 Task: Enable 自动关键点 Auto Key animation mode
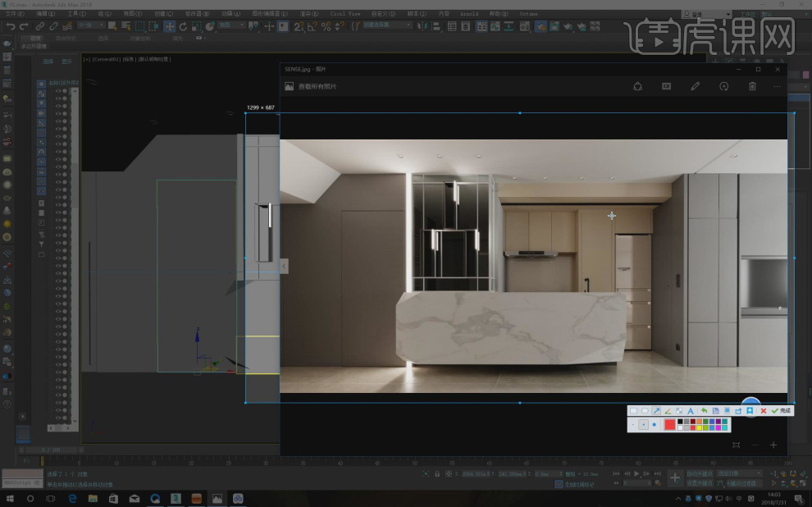click(698, 474)
